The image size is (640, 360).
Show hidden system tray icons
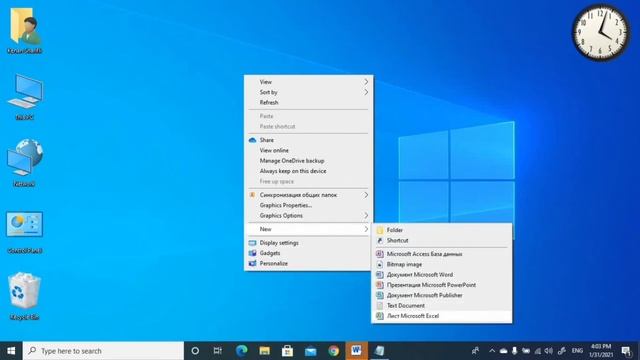point(492,351)
